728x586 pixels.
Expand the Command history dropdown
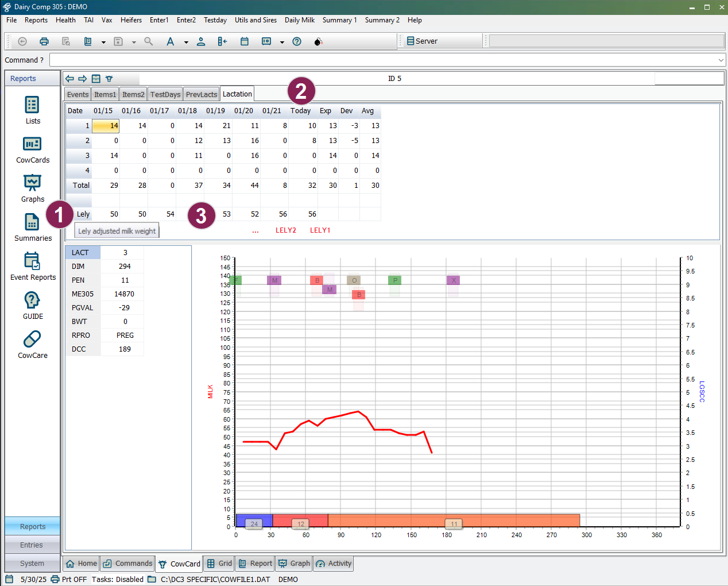pos(721,60)
